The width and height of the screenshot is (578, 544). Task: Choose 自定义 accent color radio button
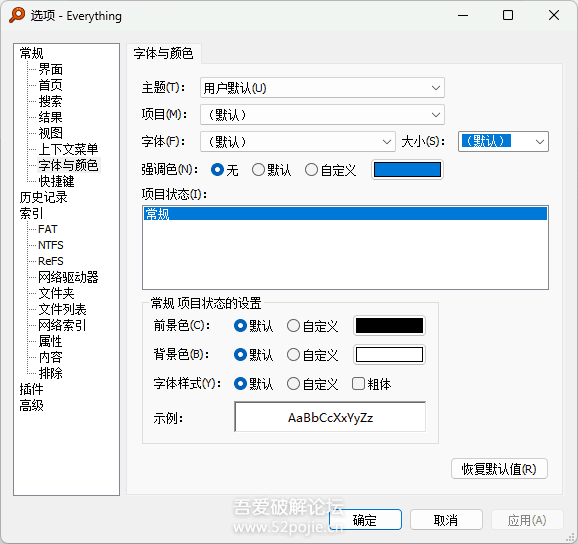tap(331, 170)
